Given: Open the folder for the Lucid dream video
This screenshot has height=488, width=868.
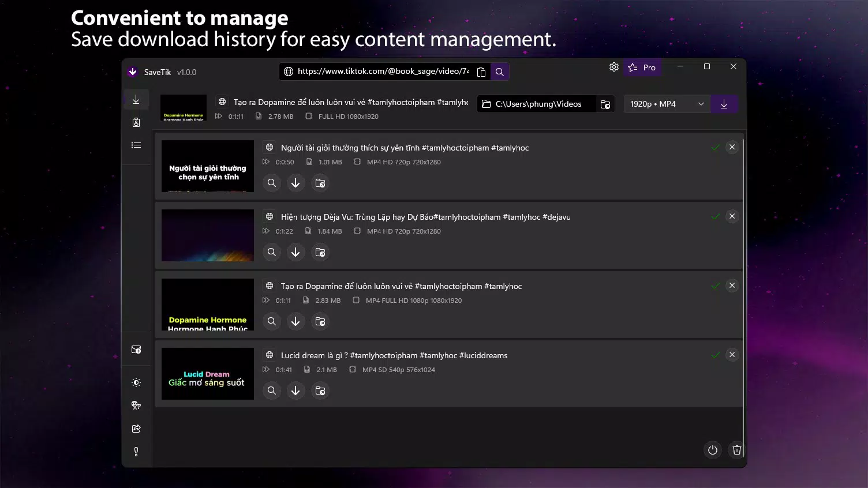Looking at the screenshot, I should 320,391.
